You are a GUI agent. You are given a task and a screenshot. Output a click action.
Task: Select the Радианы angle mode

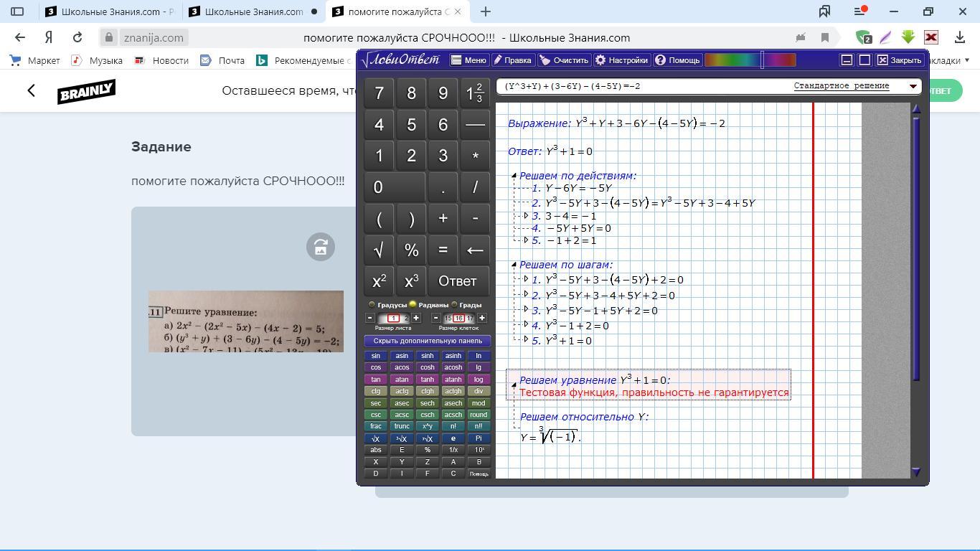413,305
